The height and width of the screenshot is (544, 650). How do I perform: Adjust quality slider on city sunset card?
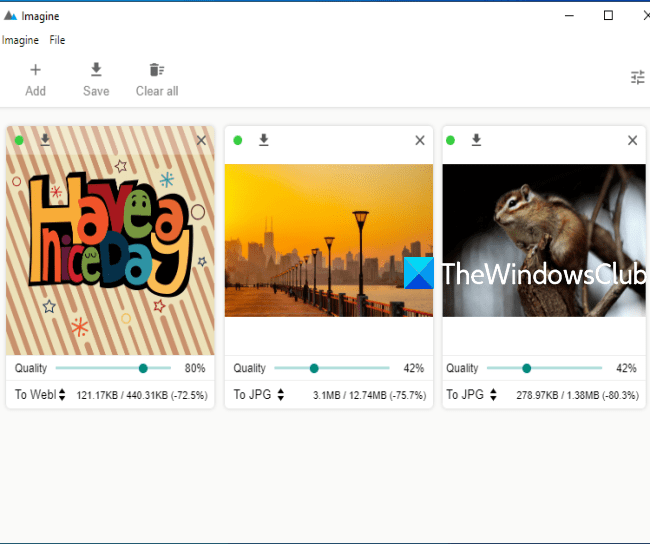(314, 368)
